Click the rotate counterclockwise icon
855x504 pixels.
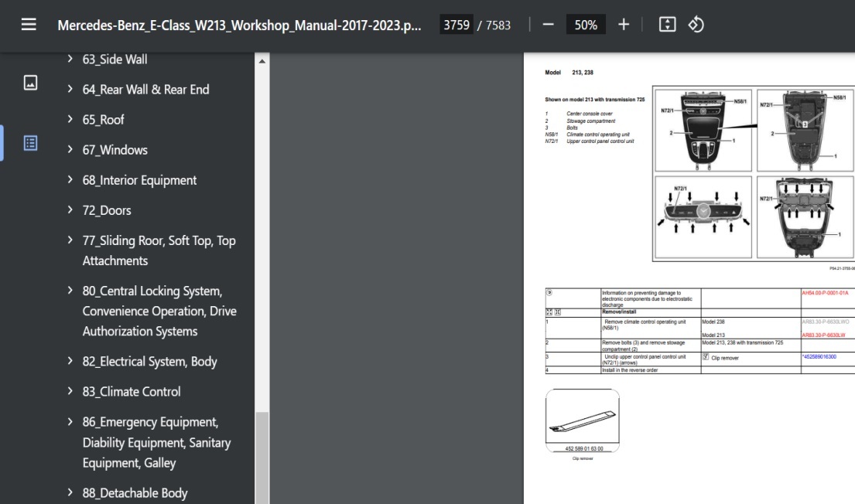[x=696, y=25]
